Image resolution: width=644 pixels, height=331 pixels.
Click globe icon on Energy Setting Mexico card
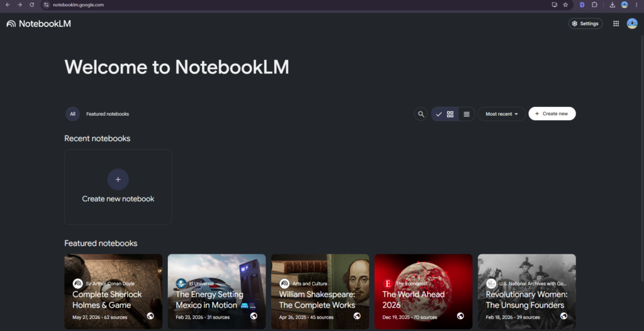(x=254, y=316)
